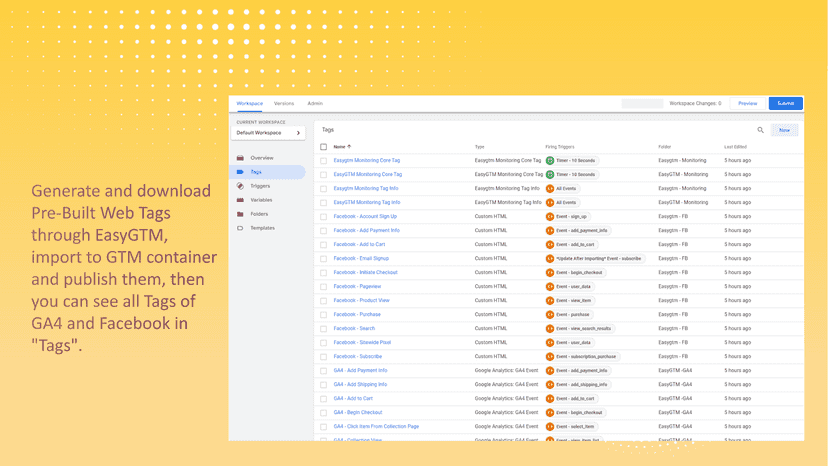828x466 pixels.
Task: Click the Event - sign_up trigger chip
Action: 568,217
